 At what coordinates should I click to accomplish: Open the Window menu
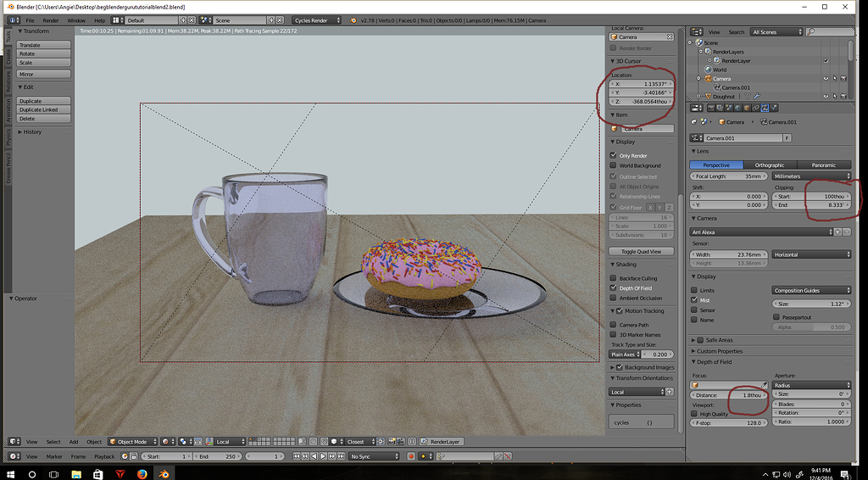click(76, 20)
